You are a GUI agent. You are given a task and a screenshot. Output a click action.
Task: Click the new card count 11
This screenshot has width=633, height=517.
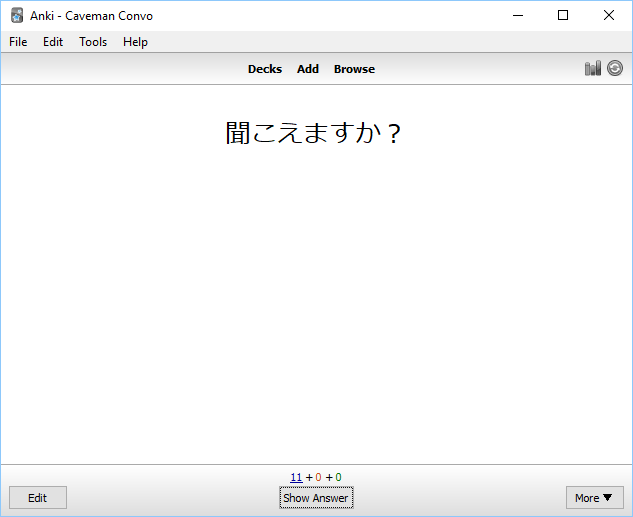(x=296, y=477)
